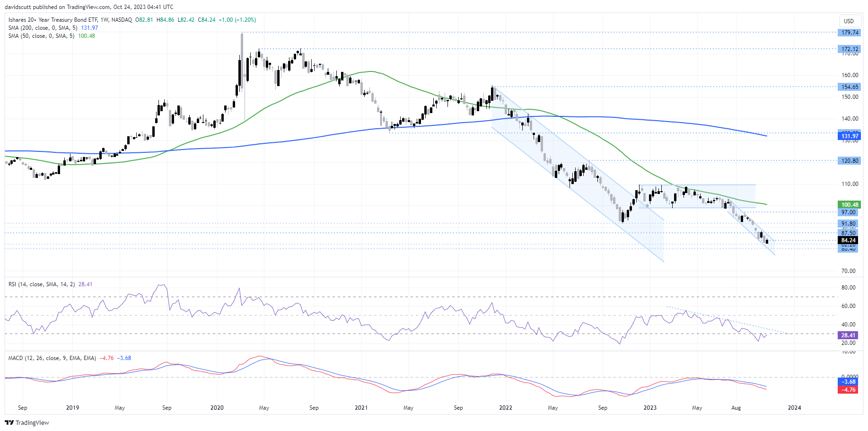
Task: Click the 172.12 price level label
Action: [x=850, y=49]
